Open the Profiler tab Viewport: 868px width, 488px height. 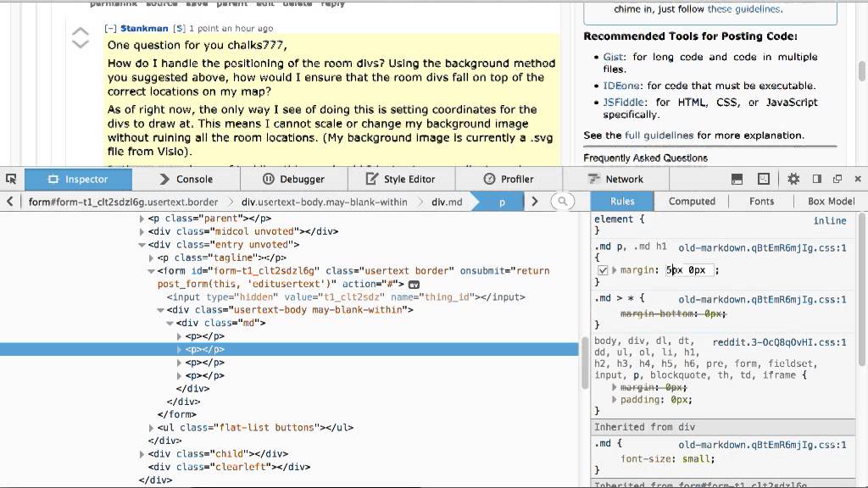tap(509, 180)
